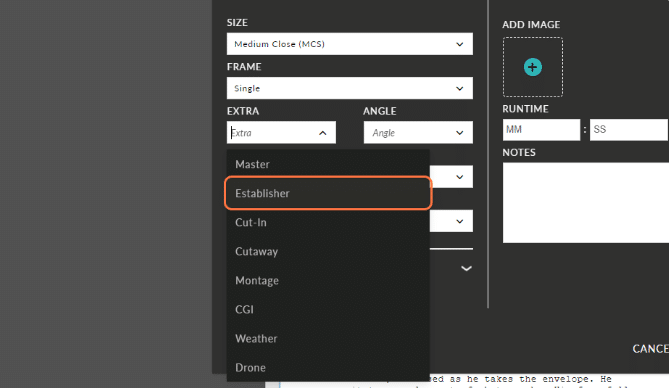Open the Angle dropdown
The height and width of the screenshot is (388, 669).
pos(418,133)
